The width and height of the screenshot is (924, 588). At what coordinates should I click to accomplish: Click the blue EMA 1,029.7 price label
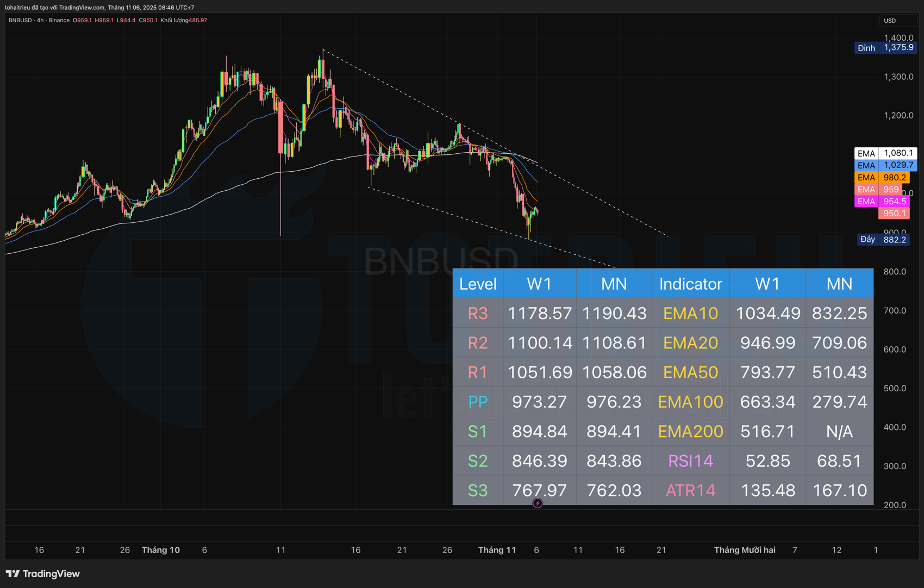pyautogui.click(x=885, y=165)
